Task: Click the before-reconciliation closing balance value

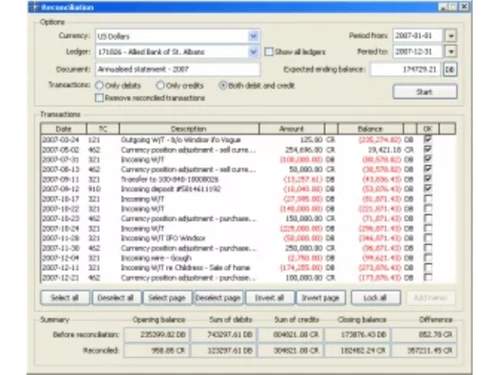Action: (357, 335)
